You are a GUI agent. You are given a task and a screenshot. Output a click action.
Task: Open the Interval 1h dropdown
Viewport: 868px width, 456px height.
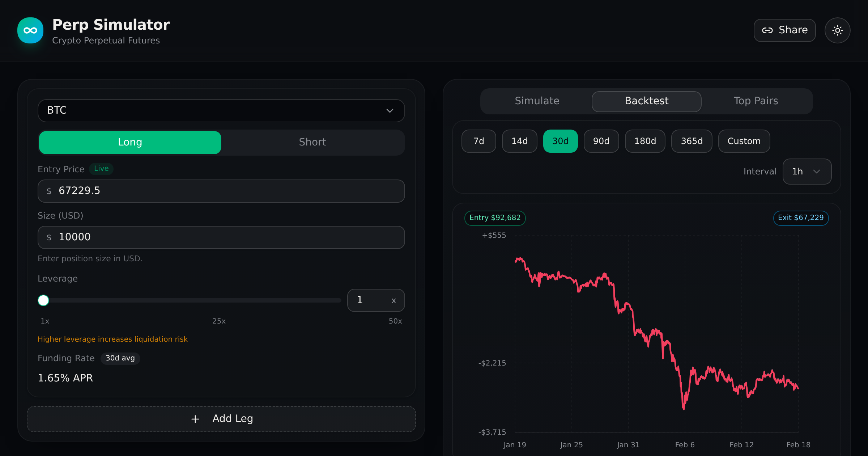tap(807, 172)
